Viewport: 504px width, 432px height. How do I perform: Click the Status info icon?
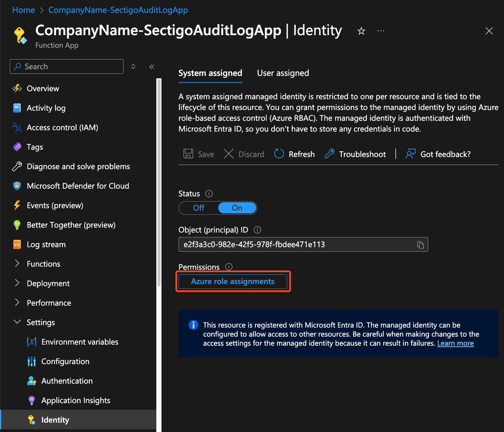click(209, 194)
